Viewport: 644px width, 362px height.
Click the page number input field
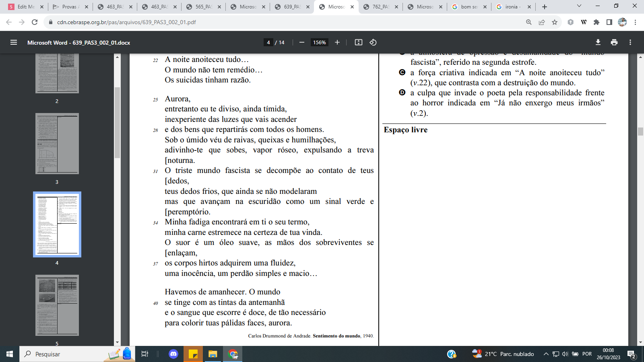pos(268,42)
